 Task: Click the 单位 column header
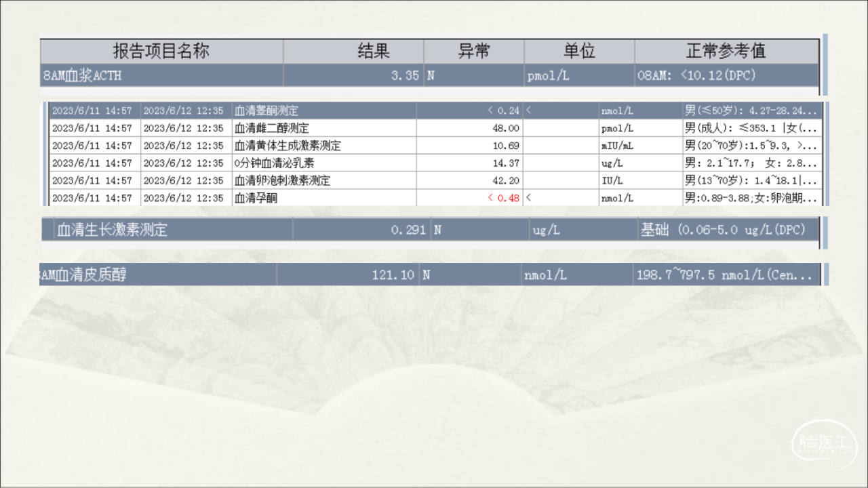(579, 52)
